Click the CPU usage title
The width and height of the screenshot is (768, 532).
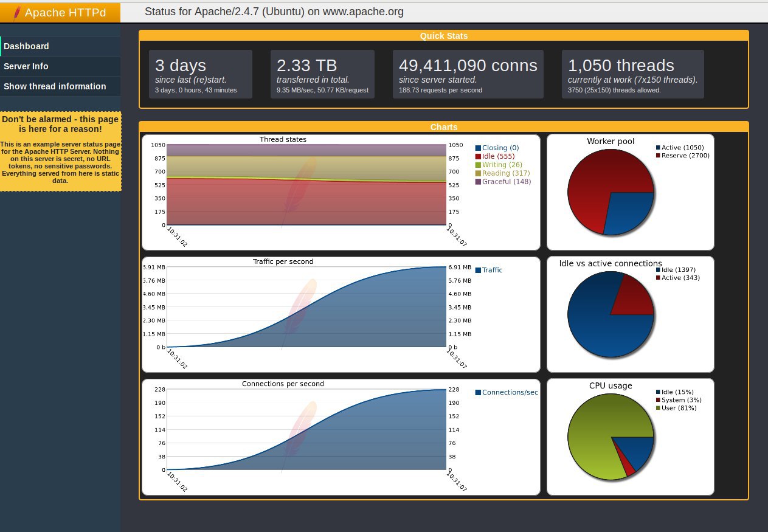611,385
